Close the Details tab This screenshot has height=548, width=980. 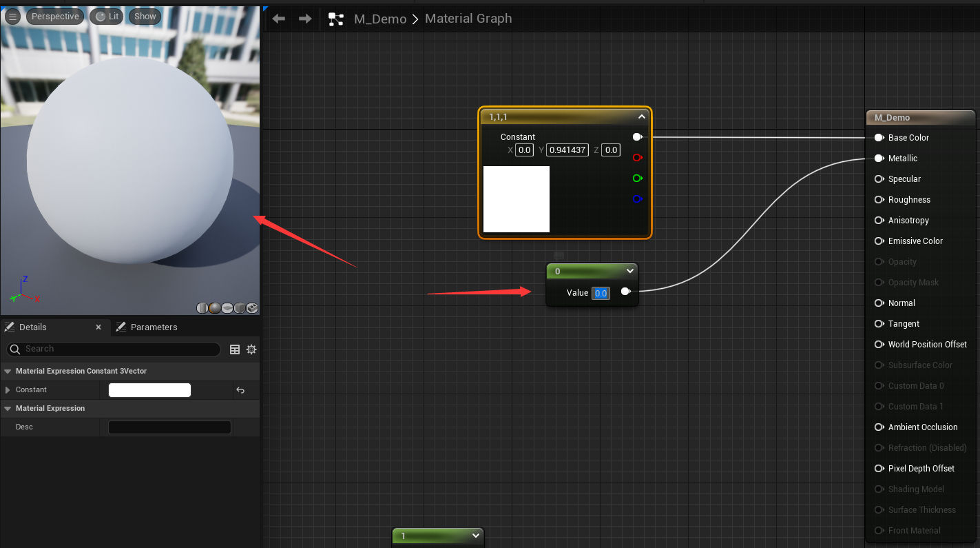click(98, 327)
